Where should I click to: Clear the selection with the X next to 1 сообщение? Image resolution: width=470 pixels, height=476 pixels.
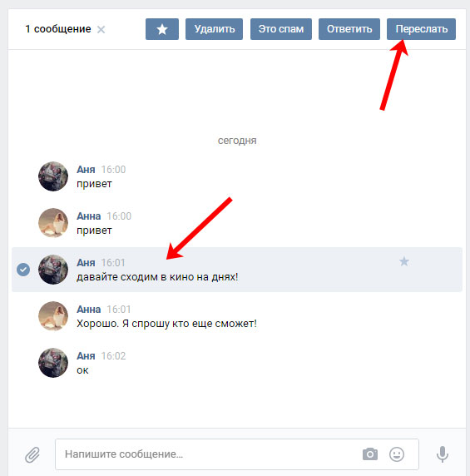coord(101,29)
